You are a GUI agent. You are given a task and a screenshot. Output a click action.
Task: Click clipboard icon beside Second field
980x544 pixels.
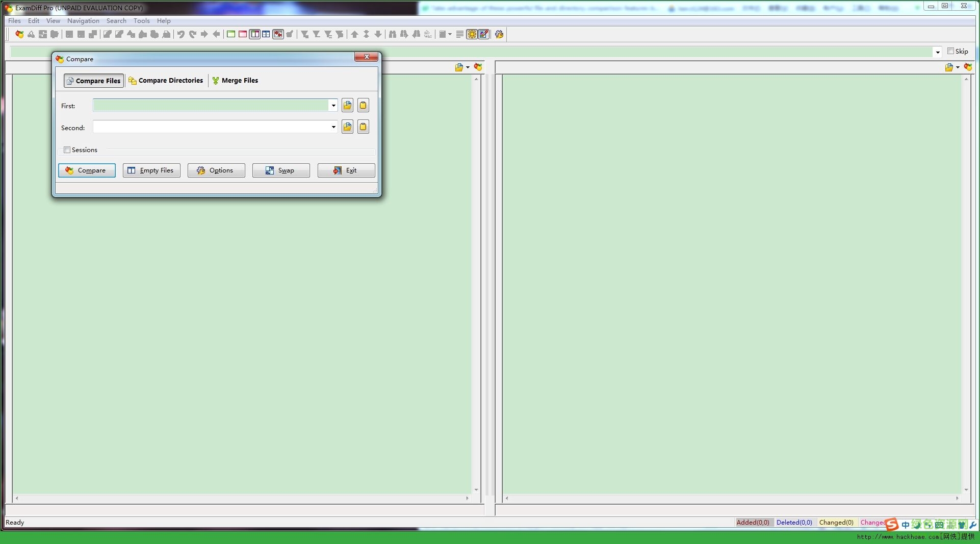[363, 127]
